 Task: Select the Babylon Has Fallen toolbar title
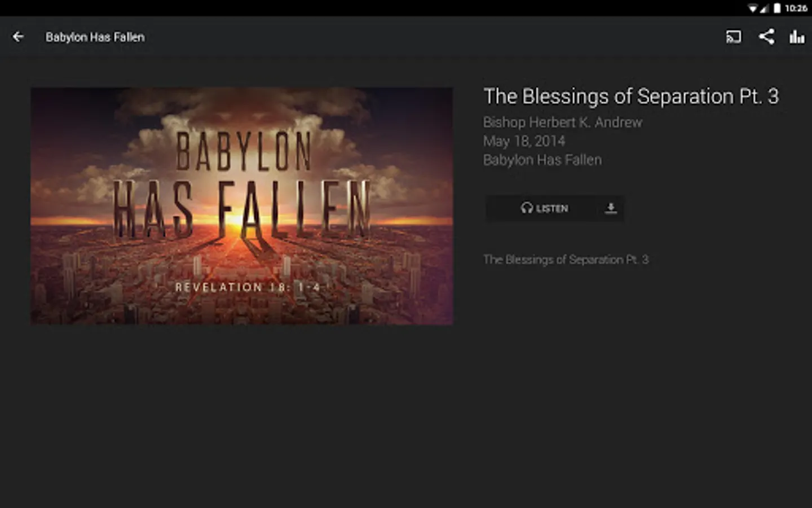pos(95,37)
